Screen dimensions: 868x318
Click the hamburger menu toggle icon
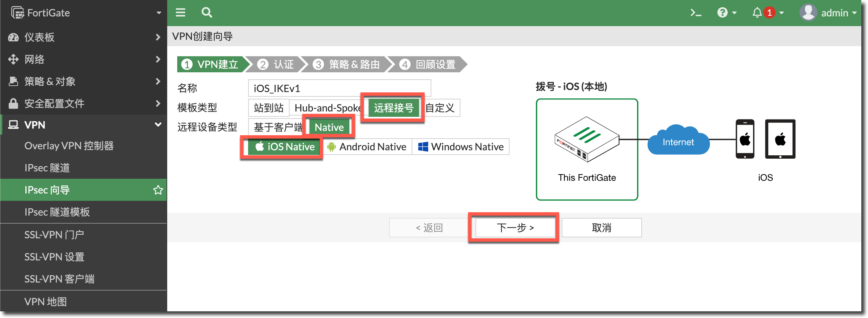181,13
